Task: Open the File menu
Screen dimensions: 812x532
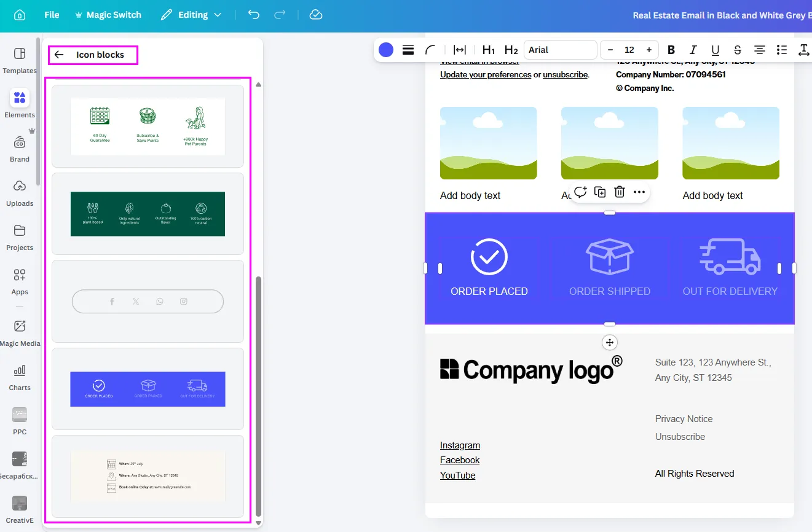Action: pyautogui.click(x=52, y=15)
